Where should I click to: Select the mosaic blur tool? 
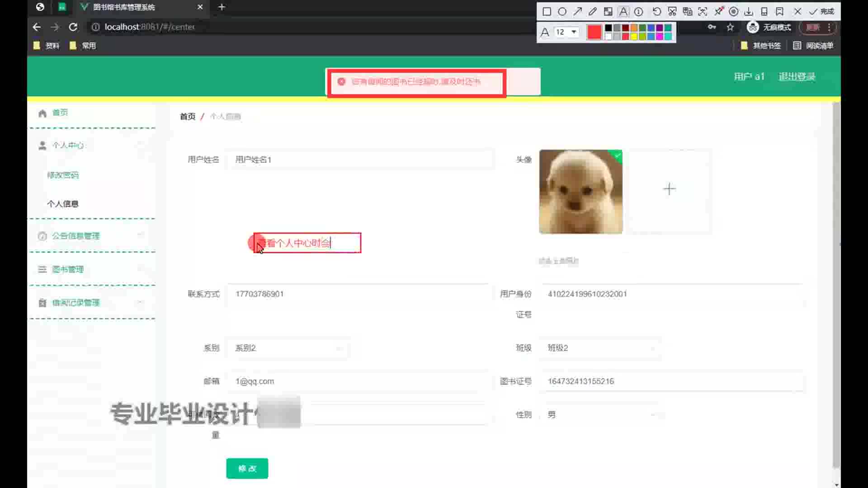pyautogui.click(x=608, y=12)
